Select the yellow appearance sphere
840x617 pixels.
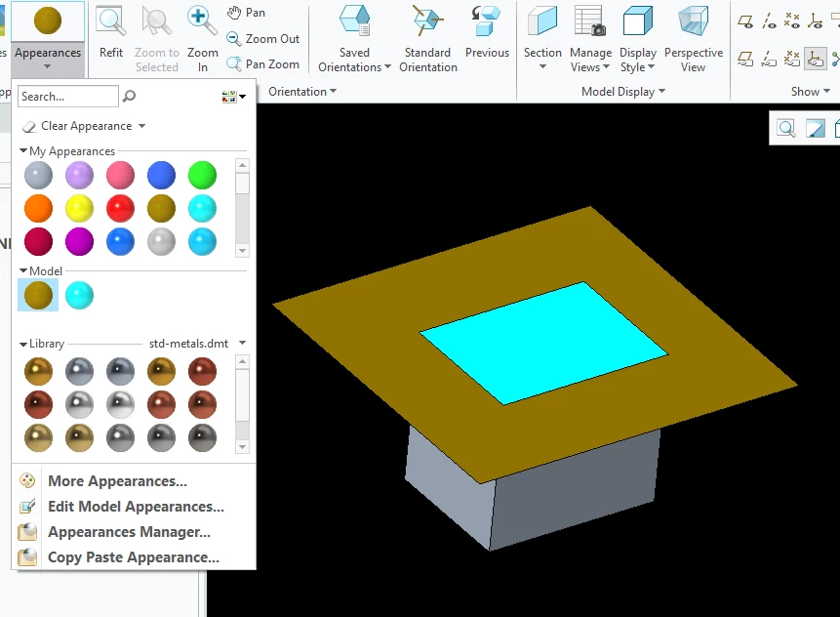tap(79, 209)
